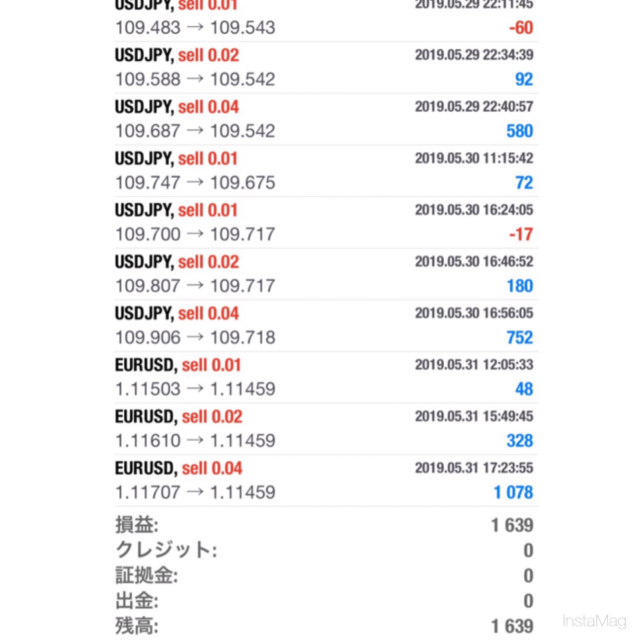Click the 残高 balance value 1 639
The image size is (644, 644).
tap(512, 626)
